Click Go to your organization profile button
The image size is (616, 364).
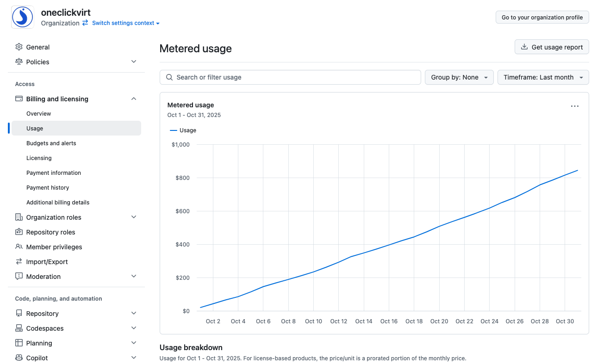point(542,17)
